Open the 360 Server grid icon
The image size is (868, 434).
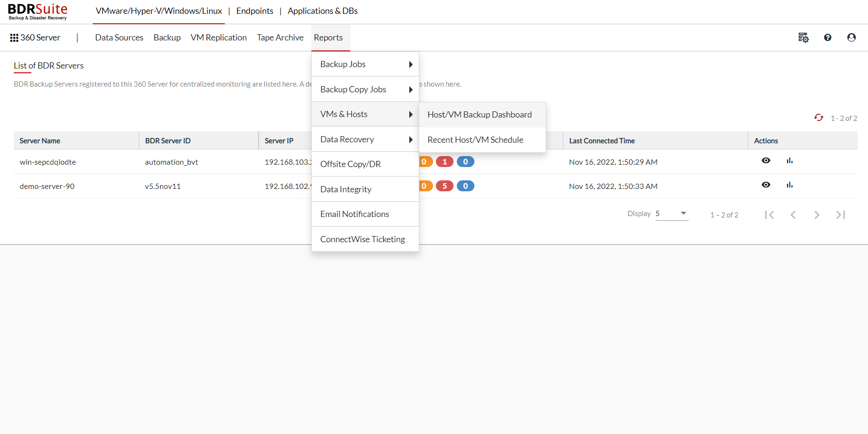14,38
